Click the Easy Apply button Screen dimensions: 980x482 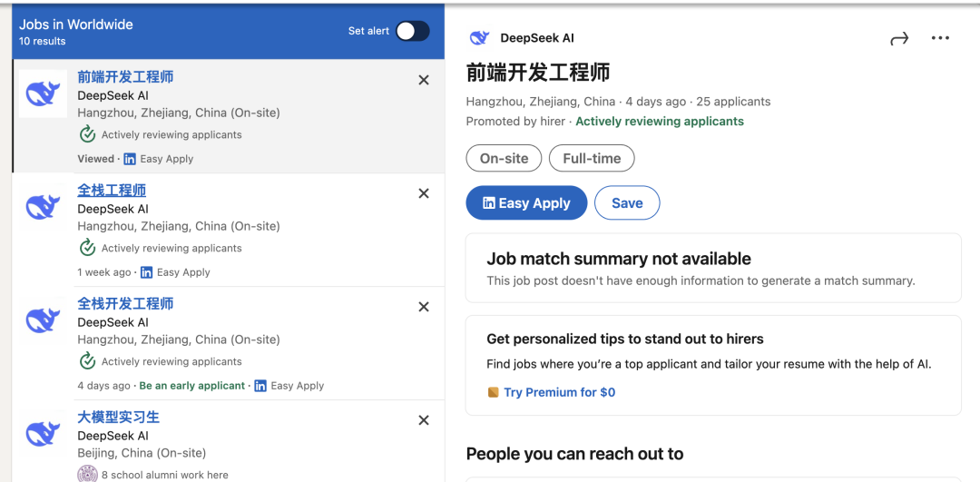[526, 202]
